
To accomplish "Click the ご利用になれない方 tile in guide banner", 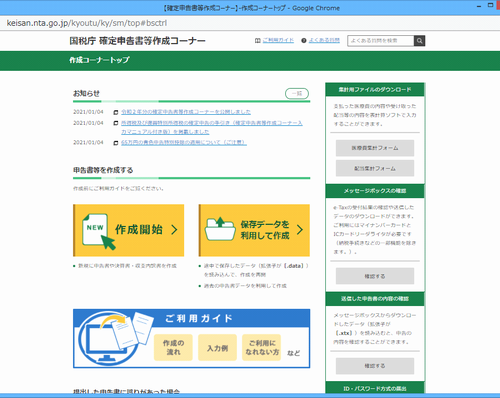I will pos(262,347).
